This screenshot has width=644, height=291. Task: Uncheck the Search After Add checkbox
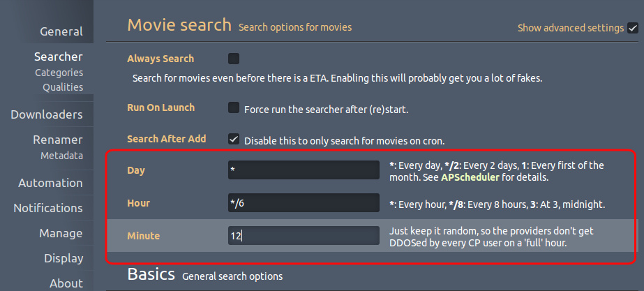point(234,140)
